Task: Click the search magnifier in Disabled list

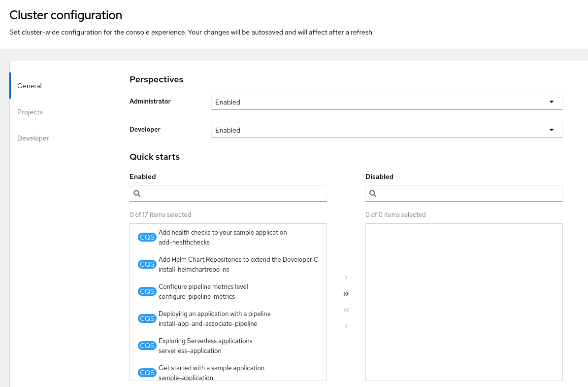Action: point(373,194)
